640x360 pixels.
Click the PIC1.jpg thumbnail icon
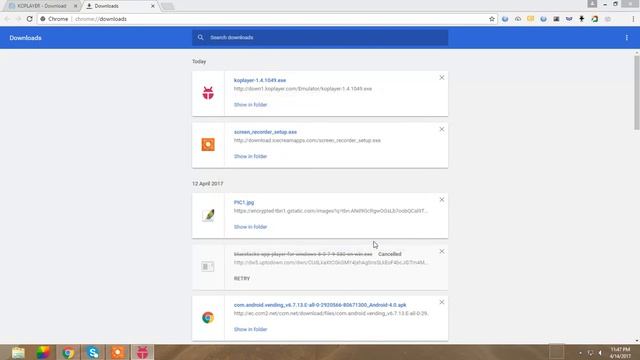(208, 215)
